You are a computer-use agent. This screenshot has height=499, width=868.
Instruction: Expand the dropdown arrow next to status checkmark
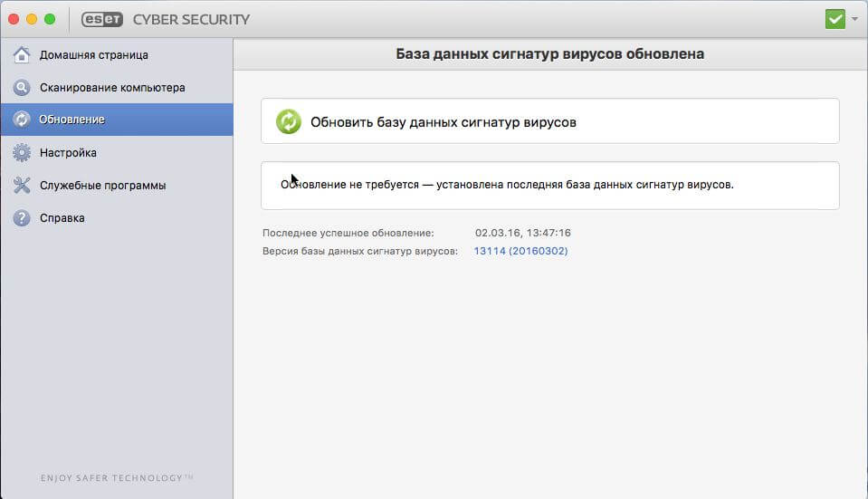pyautogui.click(x=854, y=19)
